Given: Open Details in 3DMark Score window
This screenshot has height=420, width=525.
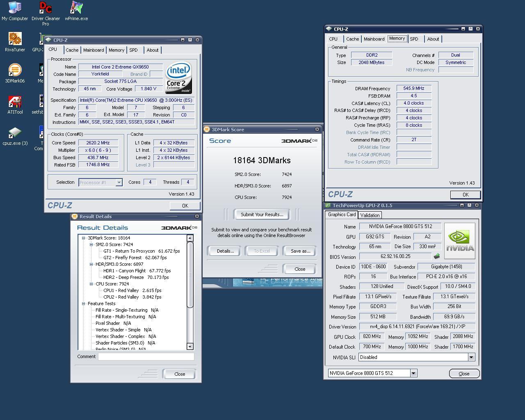Looking at the screenshot, I should [225, 251].
